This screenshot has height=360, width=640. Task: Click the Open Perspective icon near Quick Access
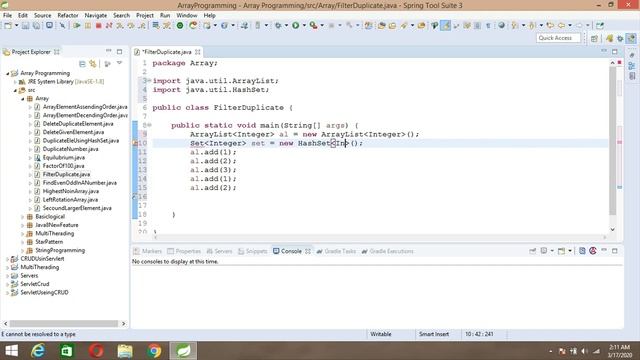pyautogui.click(x=594, y=38)
